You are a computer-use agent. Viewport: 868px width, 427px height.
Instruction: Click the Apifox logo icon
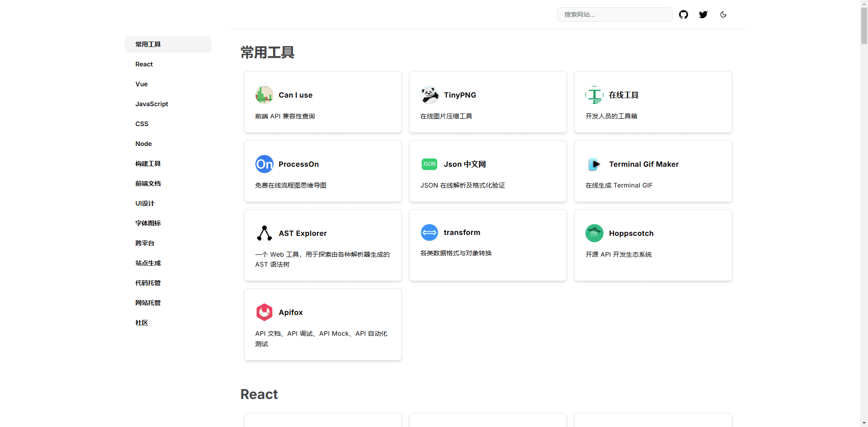(x=264, y=312)
